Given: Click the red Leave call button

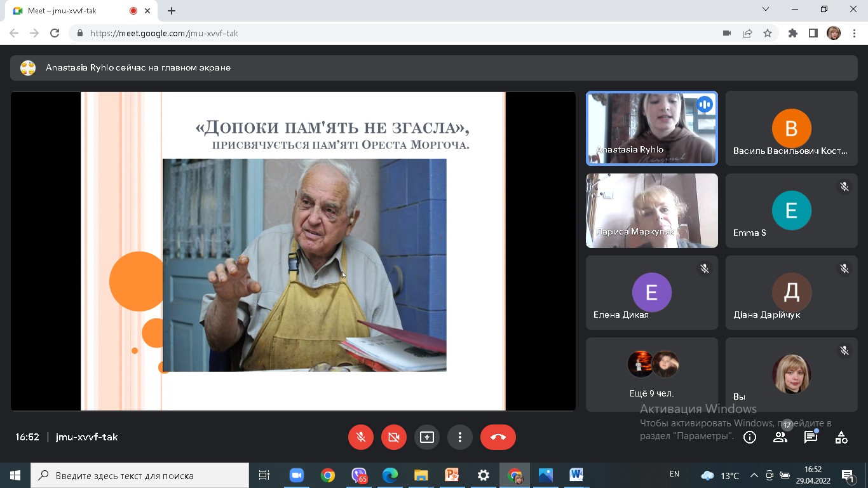Looking at the screenshot, I should [498, 437].
